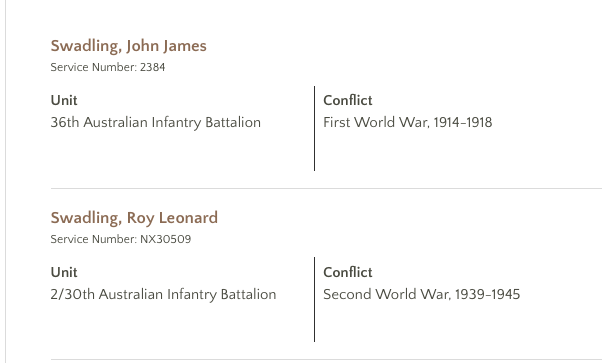Click Service Number label under Roy Leonard
Image resolution: width=602 pixels, height=363 pixels.
click(94, 239)
